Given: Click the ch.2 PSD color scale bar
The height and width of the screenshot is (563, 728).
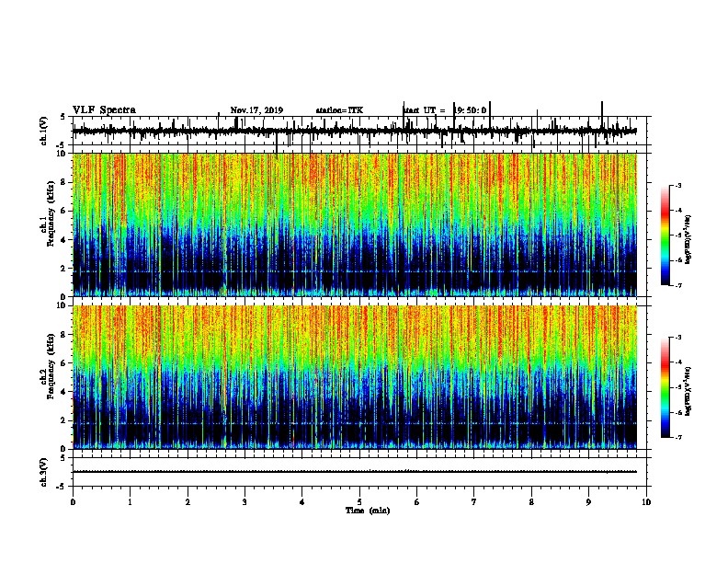Looking at the screenshot, I should 665,387.
